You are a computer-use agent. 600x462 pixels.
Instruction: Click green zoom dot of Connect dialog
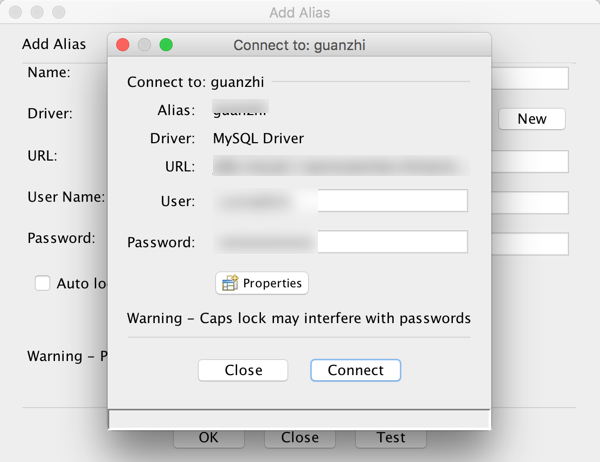pos(166,45)
